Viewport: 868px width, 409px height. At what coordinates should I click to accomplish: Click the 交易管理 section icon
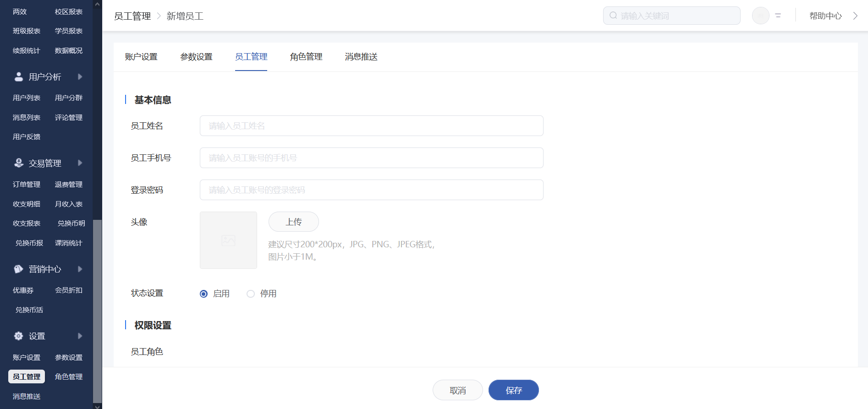(x=19, y=163)
